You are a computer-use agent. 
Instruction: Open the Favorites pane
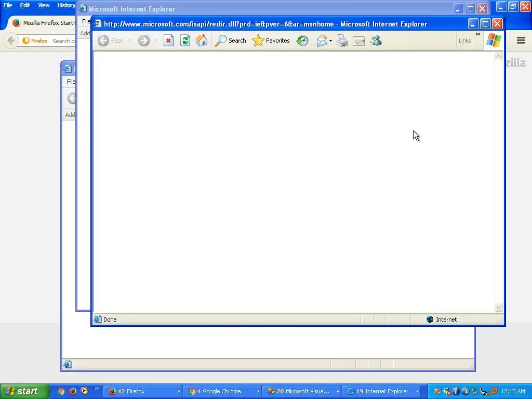point(271,41)
